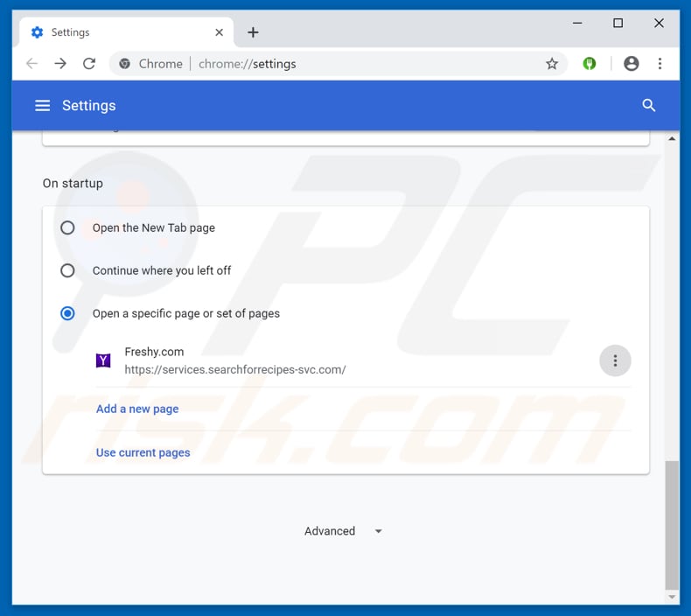Minimize the Chrome window
This screenshot has height=616, width=691.
[x=577, y=23]
